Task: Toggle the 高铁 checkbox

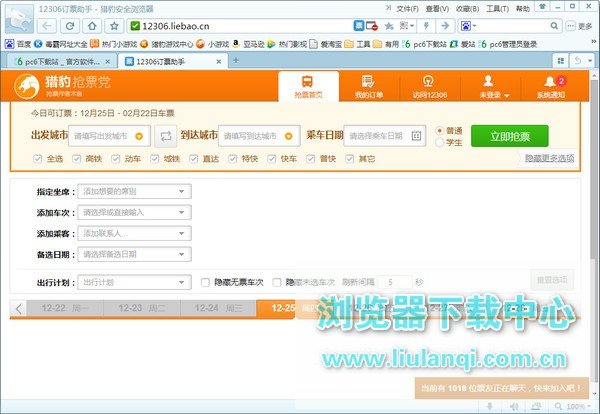Action: click(x=77, y=158)
